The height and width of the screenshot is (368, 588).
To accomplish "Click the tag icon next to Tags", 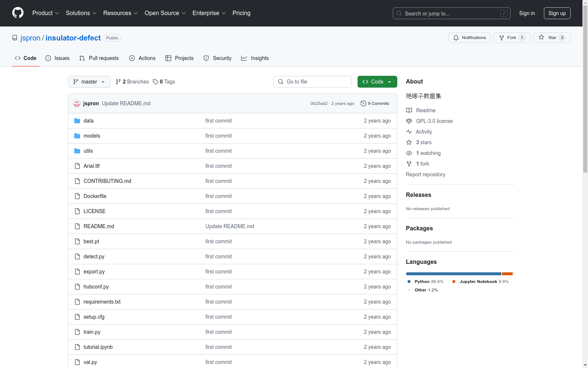I will (155, 82).
